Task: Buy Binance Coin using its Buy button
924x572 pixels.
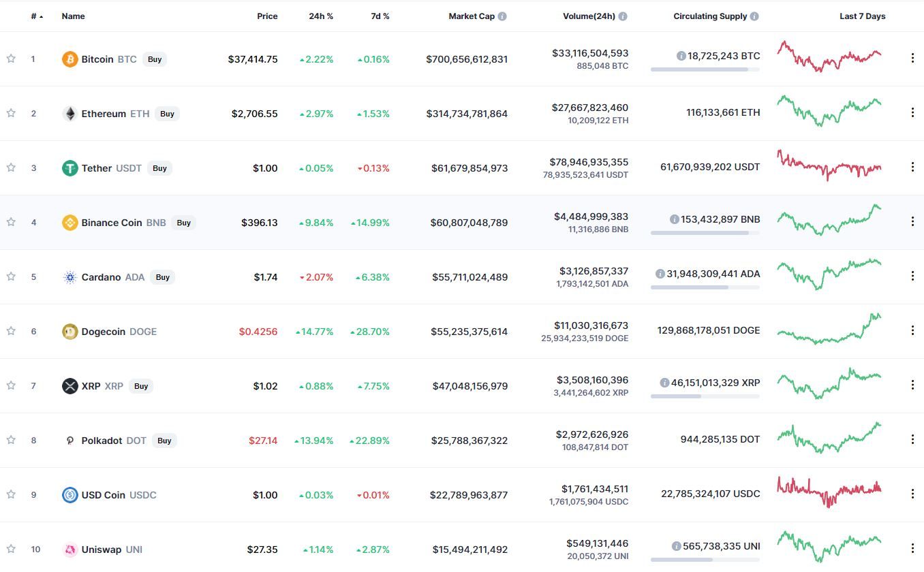Action: coord(184,223)
